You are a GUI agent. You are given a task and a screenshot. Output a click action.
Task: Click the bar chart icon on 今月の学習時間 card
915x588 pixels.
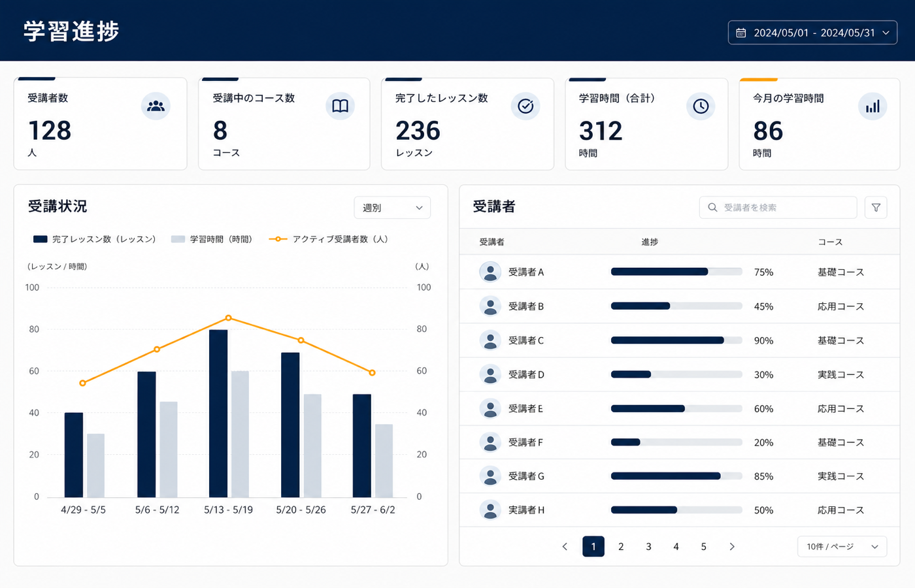873,106
